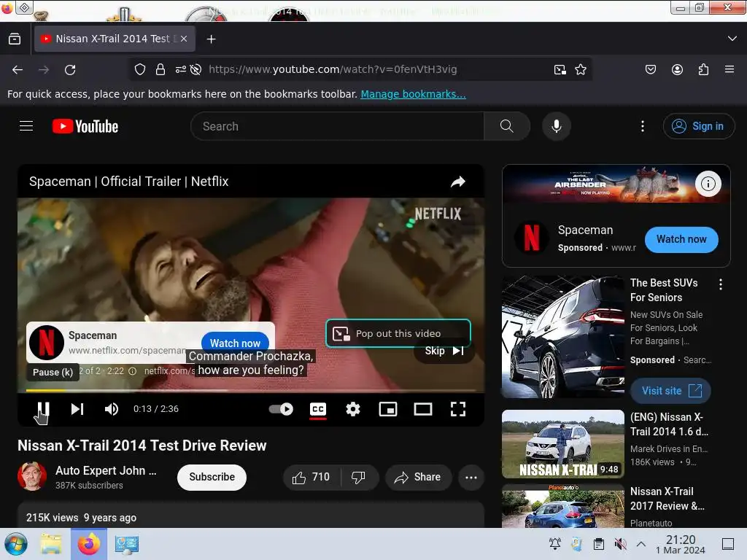Viewport: 747px width, 560px height.
Task: Go to YouTube home logo
Action: (x=85, y=126)
